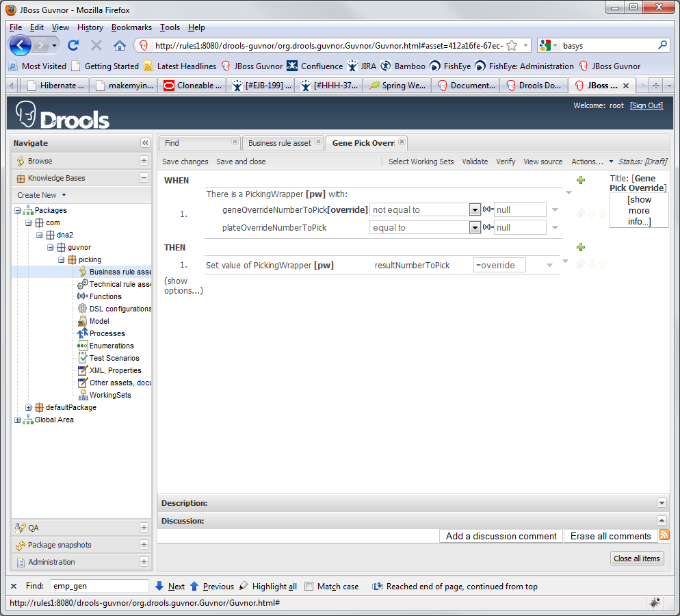This screenshot has width=680, height=616.
Task: Click the green plus icon beside WHEN
Action: [581, 181]
